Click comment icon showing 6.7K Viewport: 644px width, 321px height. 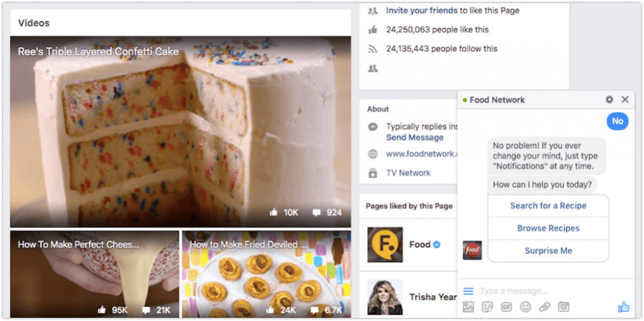[314, 310]
